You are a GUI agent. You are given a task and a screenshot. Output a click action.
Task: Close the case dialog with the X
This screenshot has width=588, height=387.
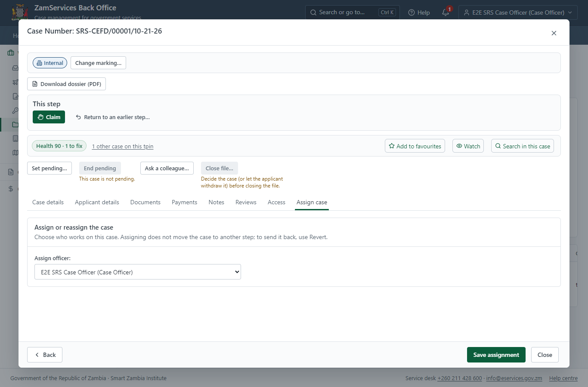(x=554, y=33)
